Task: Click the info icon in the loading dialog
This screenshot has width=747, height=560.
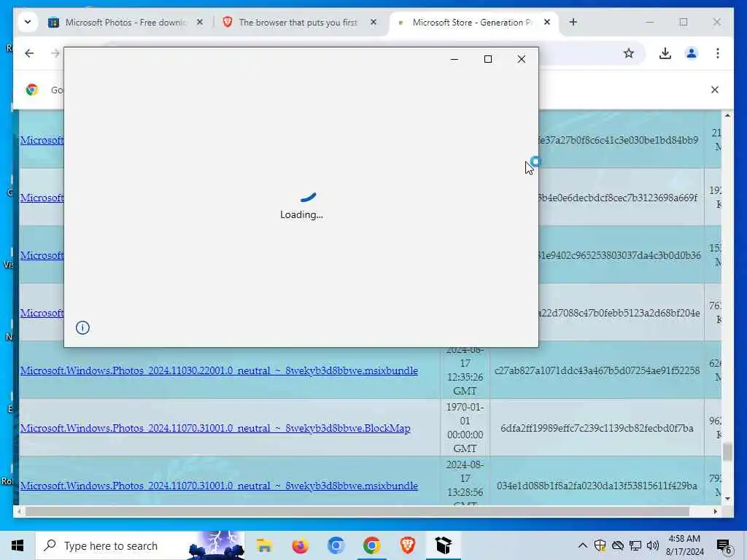Action: tap(82, 327)
